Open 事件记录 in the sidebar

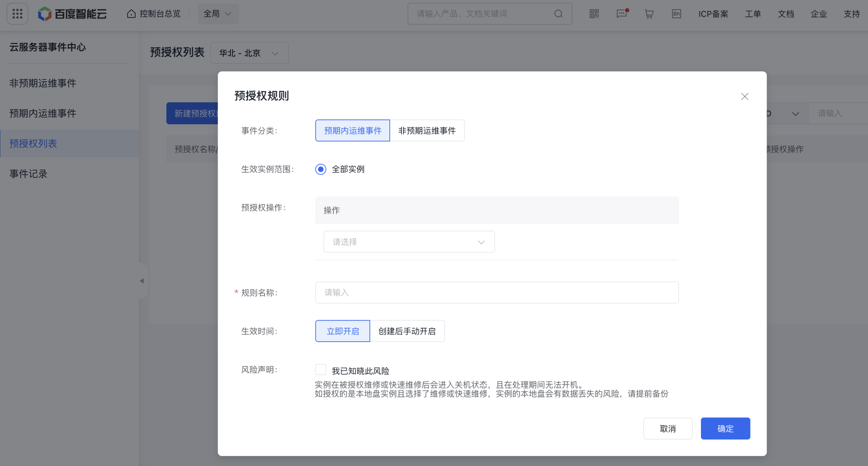pyautogui.click(x=28, y=174)
